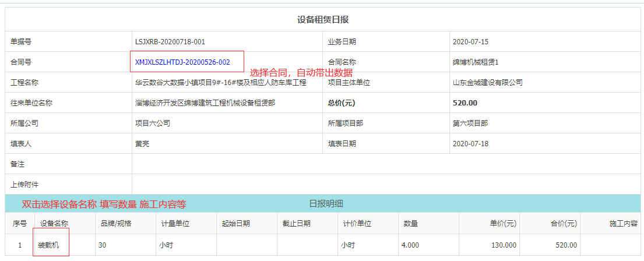This screenshot has width=644, height=261.
Task: Click the 数量 column header
Action: tap(411, 224)
